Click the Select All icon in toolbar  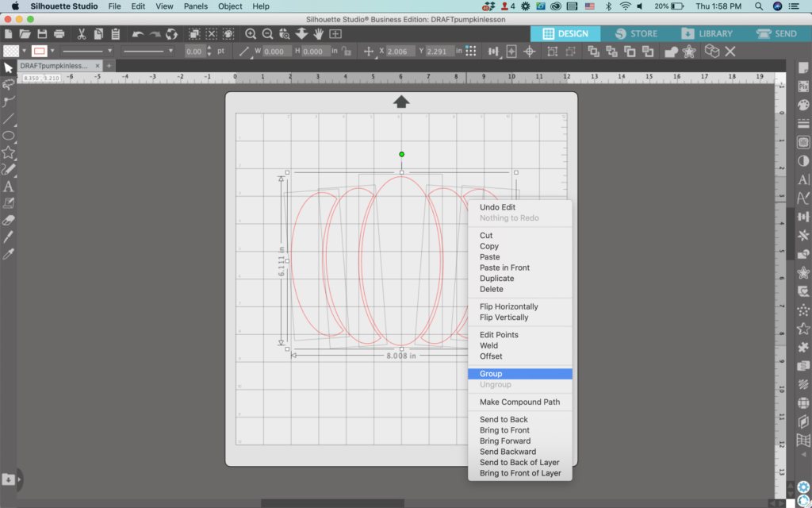pos(194,34)
